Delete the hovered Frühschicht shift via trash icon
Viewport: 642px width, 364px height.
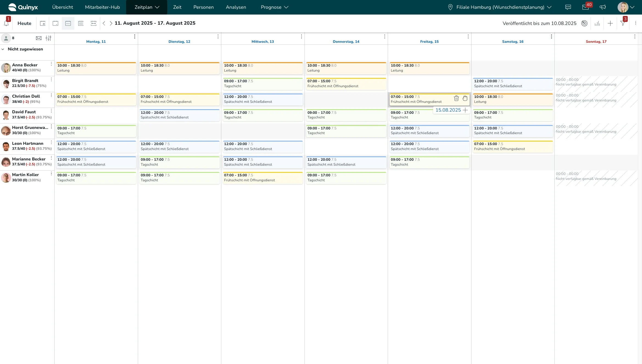(x=456, y=98)
